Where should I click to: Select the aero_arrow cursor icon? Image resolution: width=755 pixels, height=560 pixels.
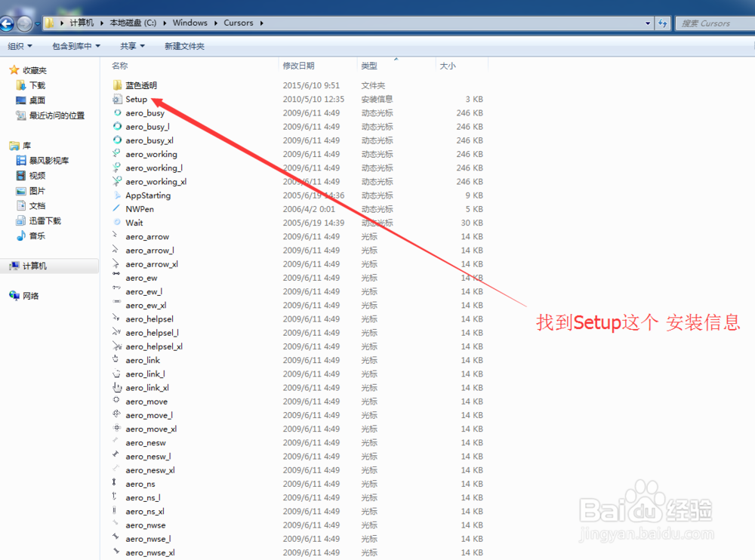tap(115, 235)
